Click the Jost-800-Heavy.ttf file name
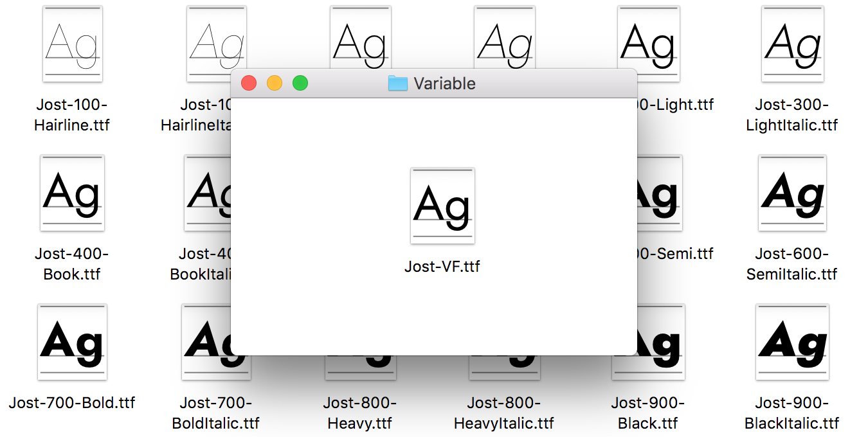The width and height of the screenshot is (868, 437). coord(360,413)
